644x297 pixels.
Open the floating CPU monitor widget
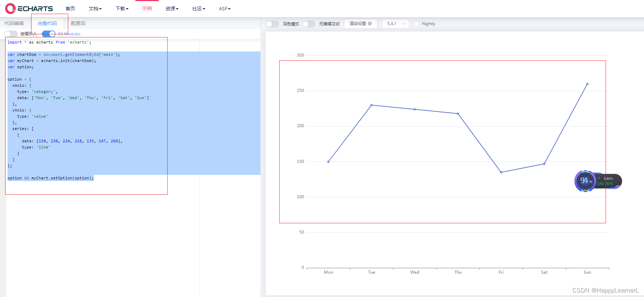pyautogui.click(x=598, y=181)
